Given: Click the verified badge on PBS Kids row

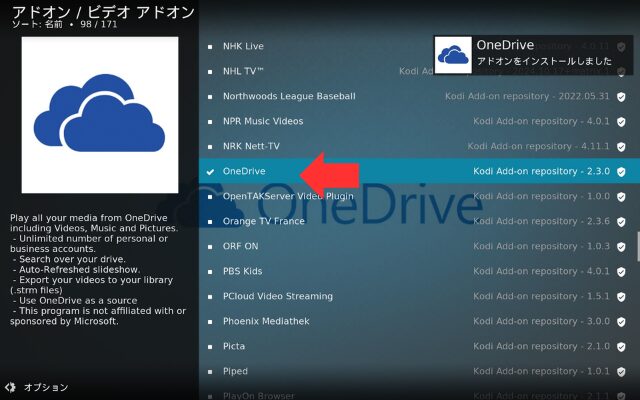Looking at the screenshot, I should click(x=621, y=271).
